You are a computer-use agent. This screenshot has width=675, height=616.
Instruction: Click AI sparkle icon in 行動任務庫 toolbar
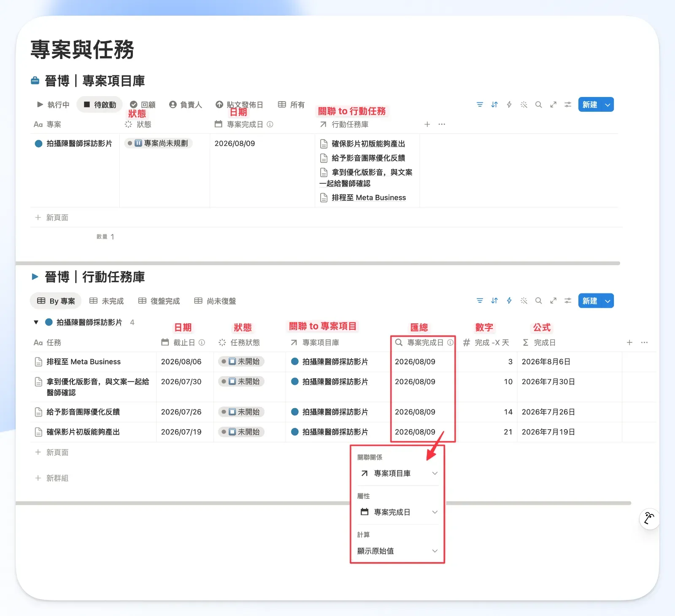click(524, 301)
